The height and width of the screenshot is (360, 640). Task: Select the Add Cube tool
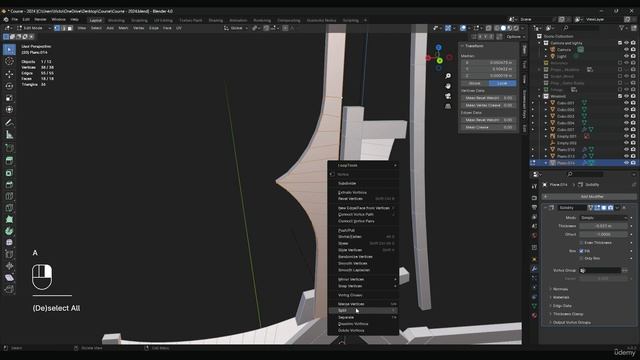[9, 148]
